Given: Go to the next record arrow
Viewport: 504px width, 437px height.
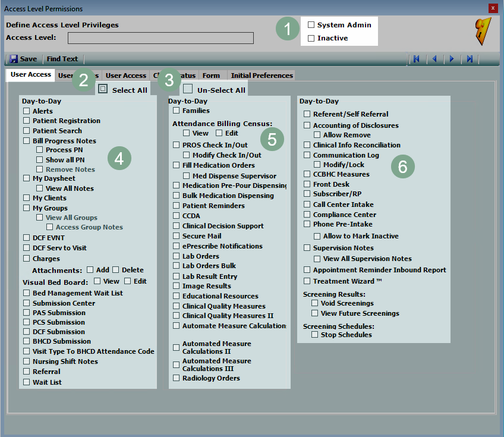Looking at the screenshot, I should 452,59.
